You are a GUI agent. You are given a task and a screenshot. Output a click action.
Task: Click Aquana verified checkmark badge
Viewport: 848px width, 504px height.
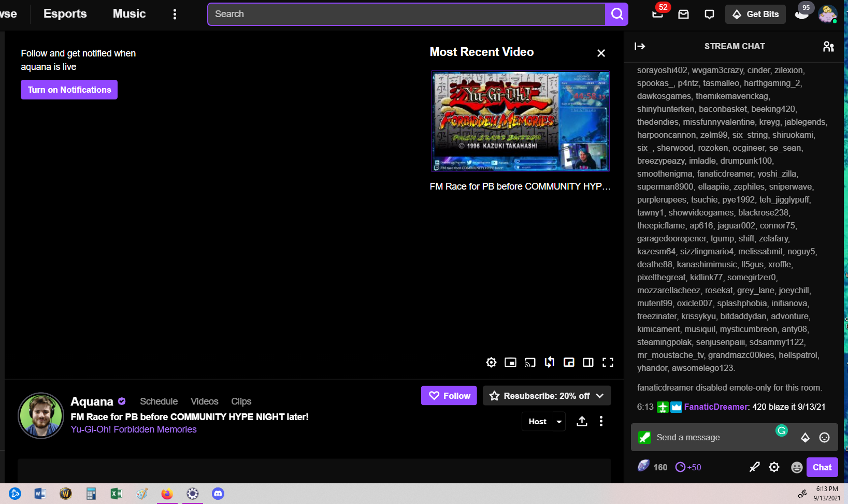(122, 401)
